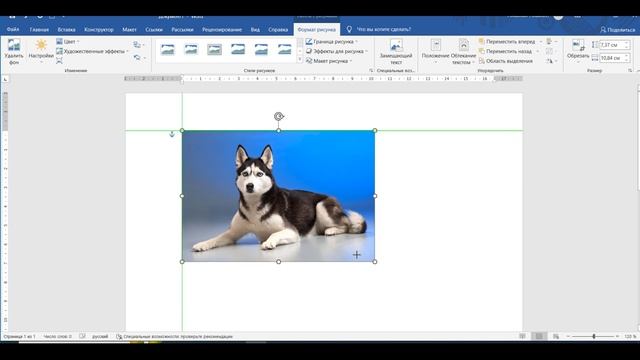The width and height of the screenshot is (640, 360).
Task: Switch to the Макет tab
Action: pos(129,29)
